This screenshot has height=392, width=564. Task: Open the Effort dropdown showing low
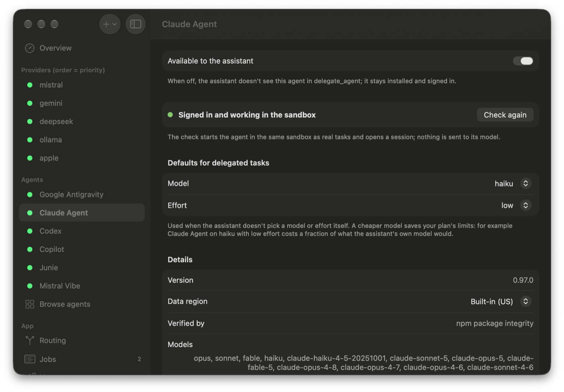[x=516, y=205]
